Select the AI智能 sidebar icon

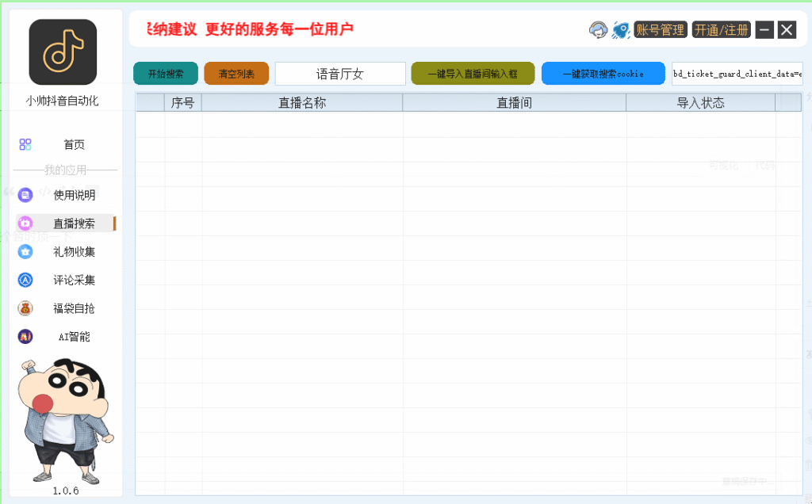pos(25,336)
